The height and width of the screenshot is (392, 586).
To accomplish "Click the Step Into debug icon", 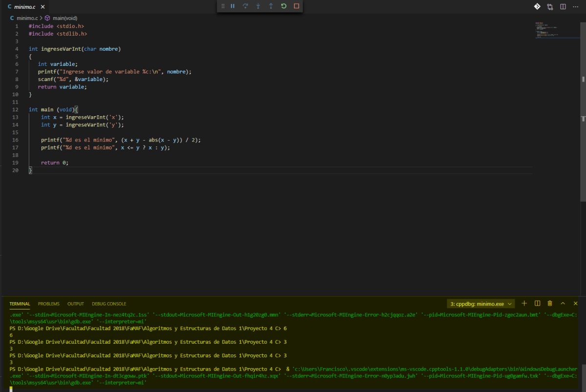I will pos(258,6).
